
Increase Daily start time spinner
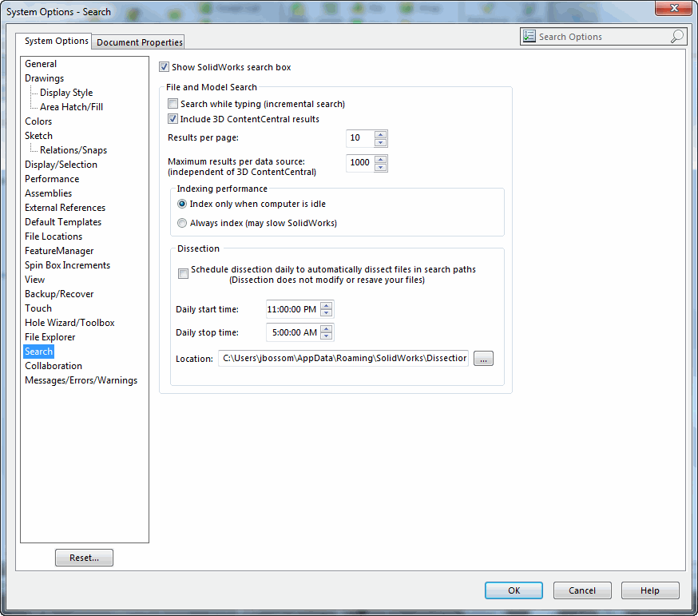tap(327, 305)
